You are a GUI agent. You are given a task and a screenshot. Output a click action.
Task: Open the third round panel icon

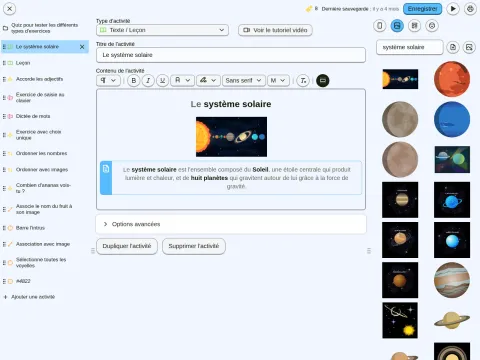[x=414, y=26]
